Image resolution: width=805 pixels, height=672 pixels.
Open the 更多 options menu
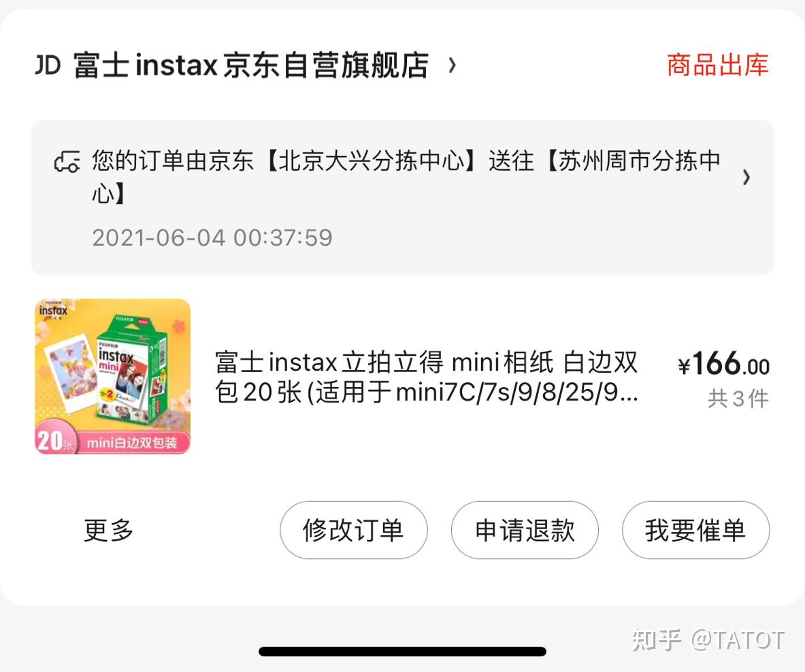(x=108, y=530)
